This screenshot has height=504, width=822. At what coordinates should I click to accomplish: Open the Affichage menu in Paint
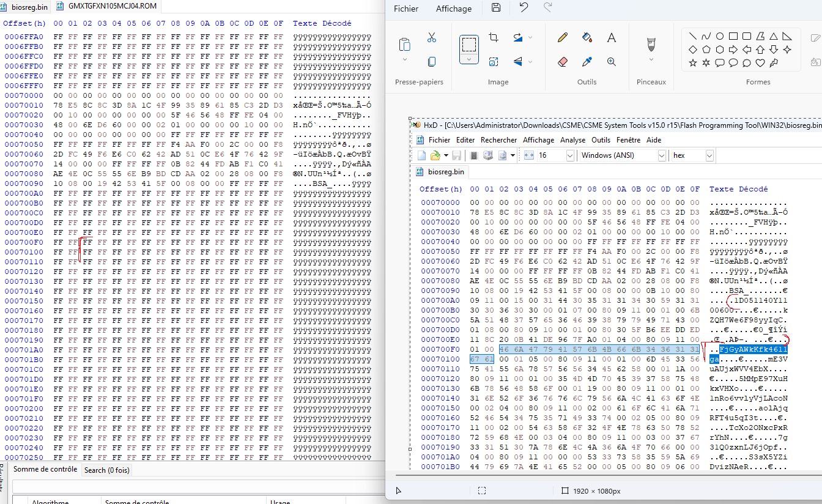(x=454, y=9)
